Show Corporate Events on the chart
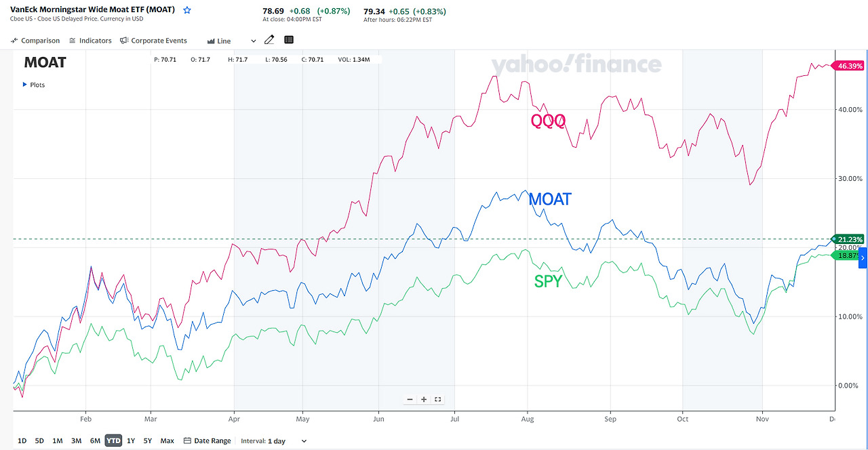The width and height of the screenshot is (868, 450). click(x=154, y=40)
